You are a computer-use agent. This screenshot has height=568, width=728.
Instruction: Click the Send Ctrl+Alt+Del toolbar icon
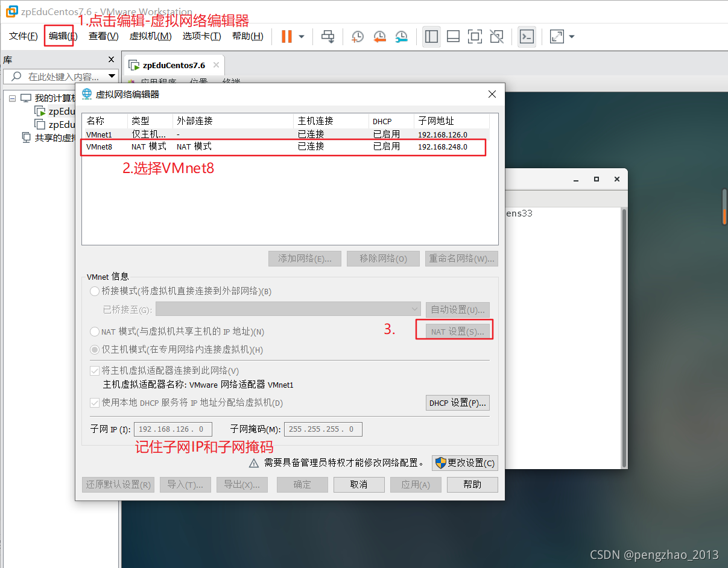tap(328, 37)
